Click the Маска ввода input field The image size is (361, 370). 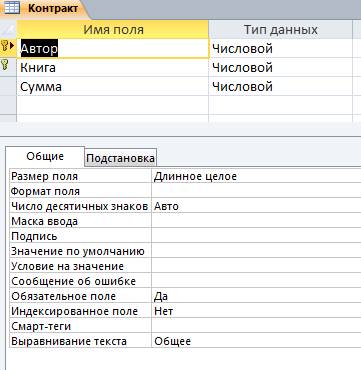256,221
